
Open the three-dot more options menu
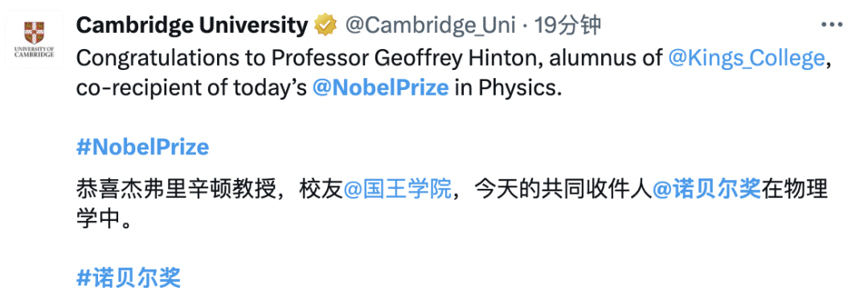(831, 26)
